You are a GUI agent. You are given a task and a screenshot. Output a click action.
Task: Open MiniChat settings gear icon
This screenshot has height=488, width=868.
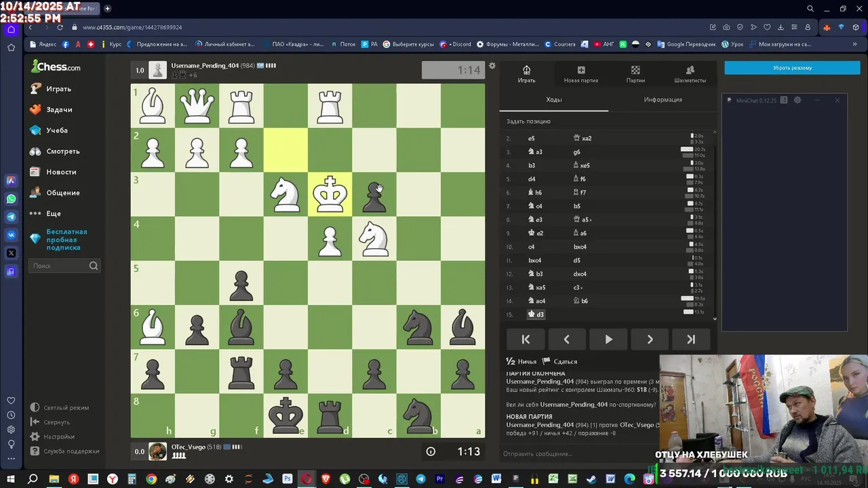pyautogui.click(x=797, y=100)
